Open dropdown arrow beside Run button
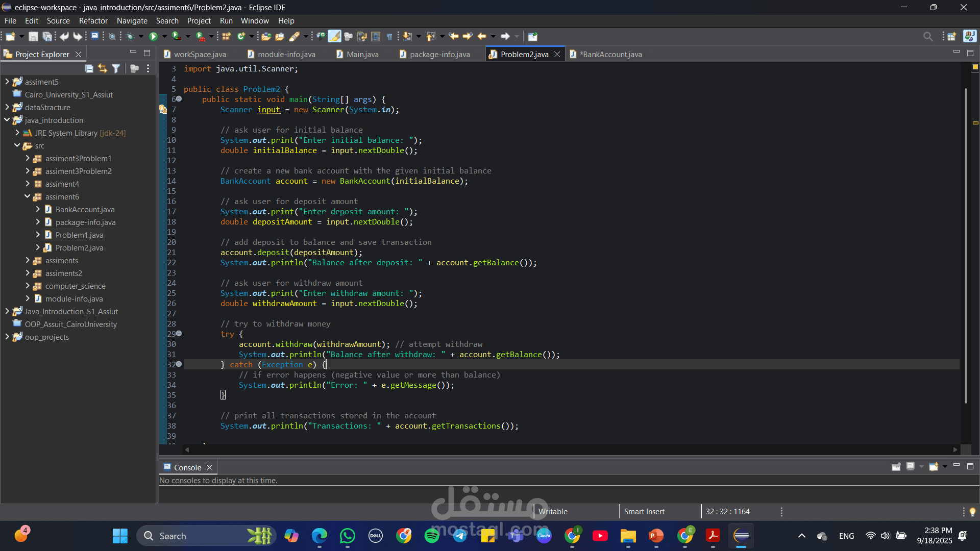This screenshot has width=980, height=551. pos(164,36)
